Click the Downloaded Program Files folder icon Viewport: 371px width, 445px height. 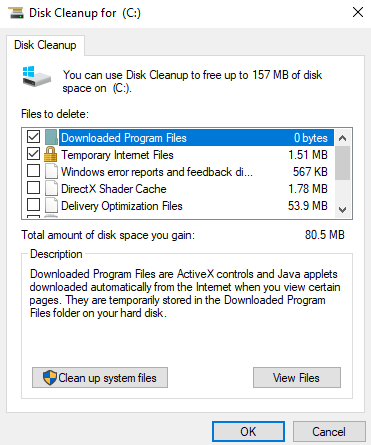click(x=51, y=137)
